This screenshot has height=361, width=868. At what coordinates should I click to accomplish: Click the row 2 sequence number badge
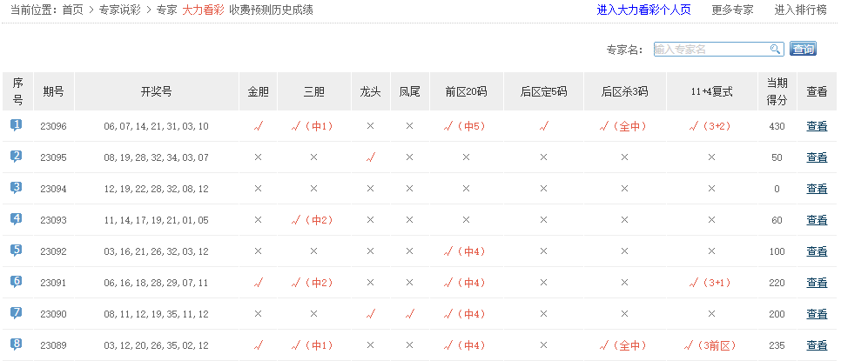click(x=17, y=157)
